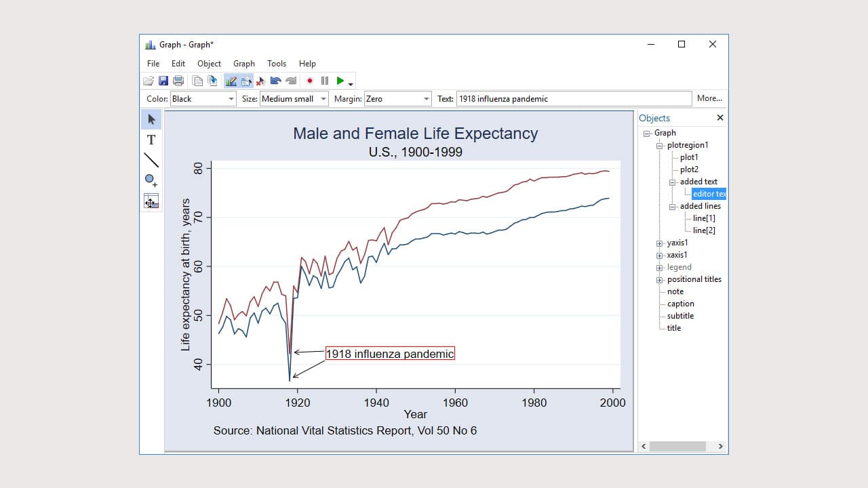Select the Add Marker tool
The height and width of the screenshot is (488, 868).
[149, 179]
